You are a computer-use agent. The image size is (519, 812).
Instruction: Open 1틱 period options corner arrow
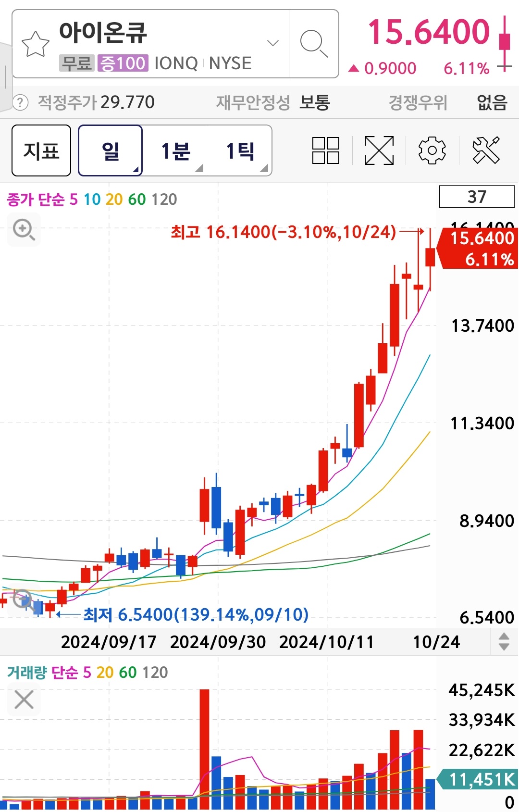point(264,168)
